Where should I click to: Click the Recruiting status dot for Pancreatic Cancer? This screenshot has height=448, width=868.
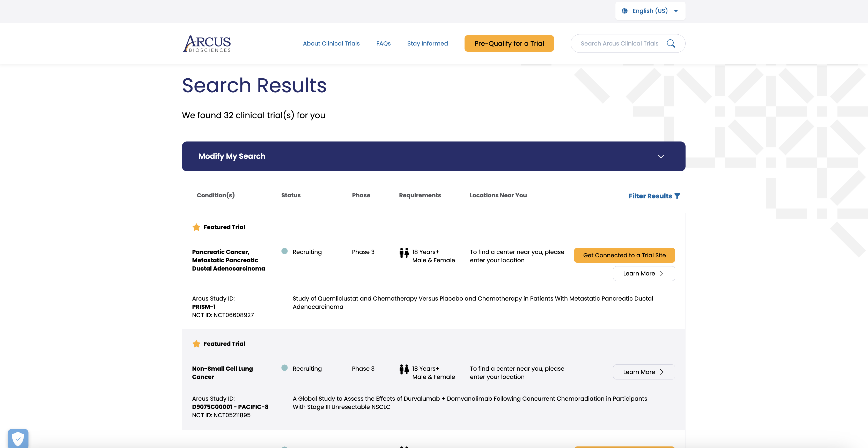click(x=284, y=251)
